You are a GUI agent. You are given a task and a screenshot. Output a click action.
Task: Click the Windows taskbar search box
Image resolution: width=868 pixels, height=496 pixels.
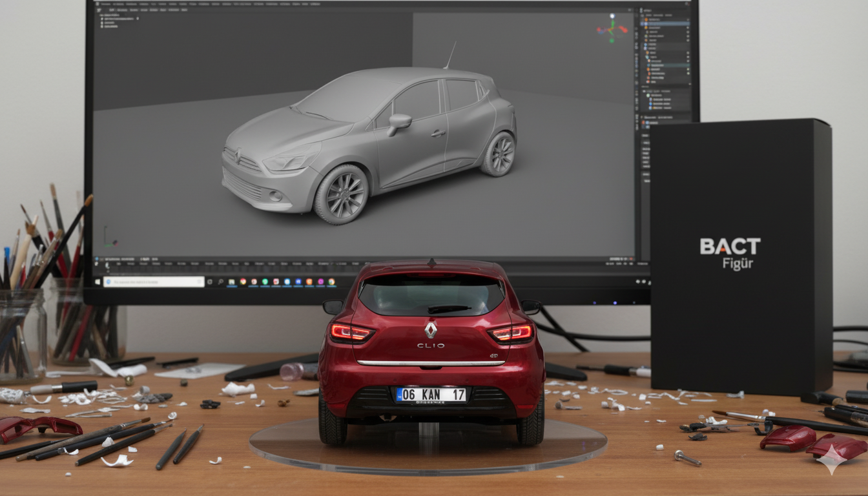click(x=154, y=282)
